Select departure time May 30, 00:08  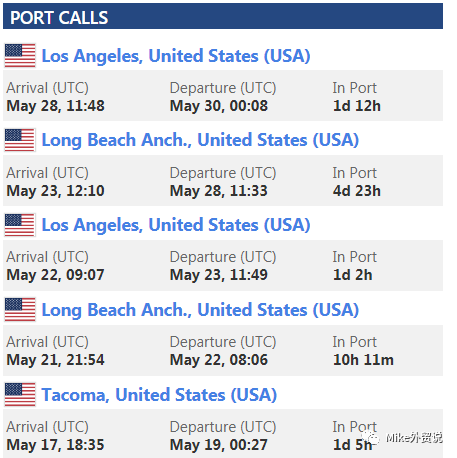pyautogui.click(x=219, y=106)
